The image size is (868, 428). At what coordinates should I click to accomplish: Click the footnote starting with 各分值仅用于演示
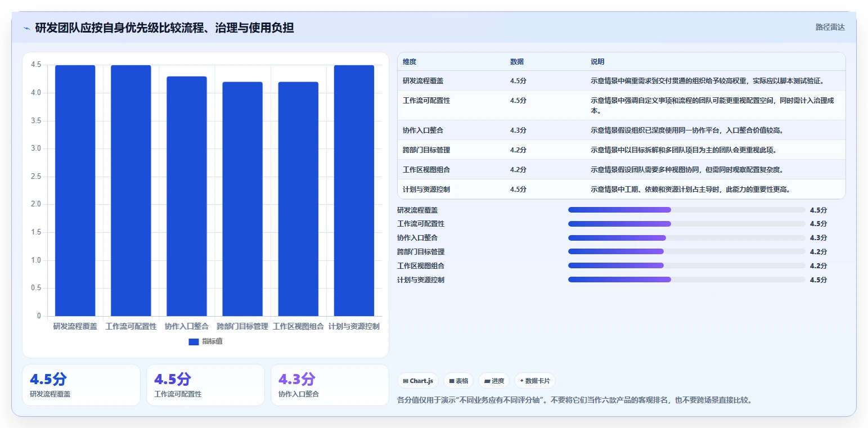pos(574,400)
